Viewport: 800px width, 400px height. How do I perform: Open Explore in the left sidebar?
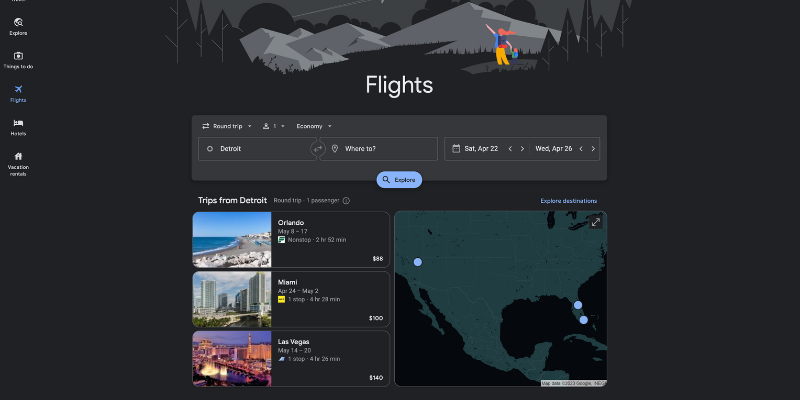18,25
